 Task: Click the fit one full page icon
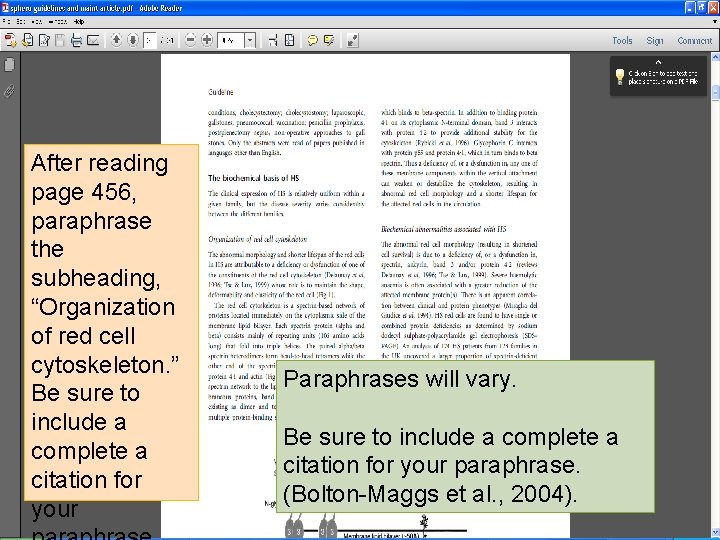(x=290, y=40)
